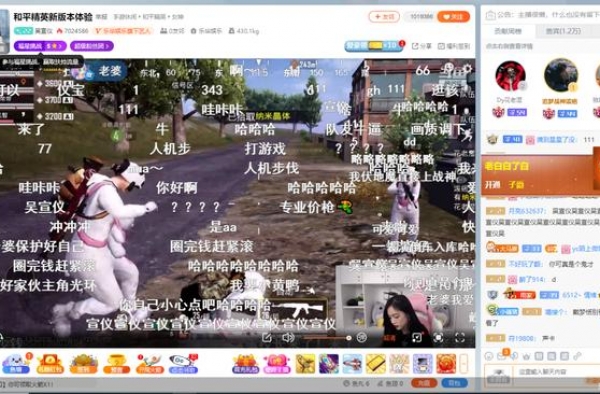Open the danmaku edit pencil icon
The width and height of the screenshot is (600, 394).
pos(267,338)
